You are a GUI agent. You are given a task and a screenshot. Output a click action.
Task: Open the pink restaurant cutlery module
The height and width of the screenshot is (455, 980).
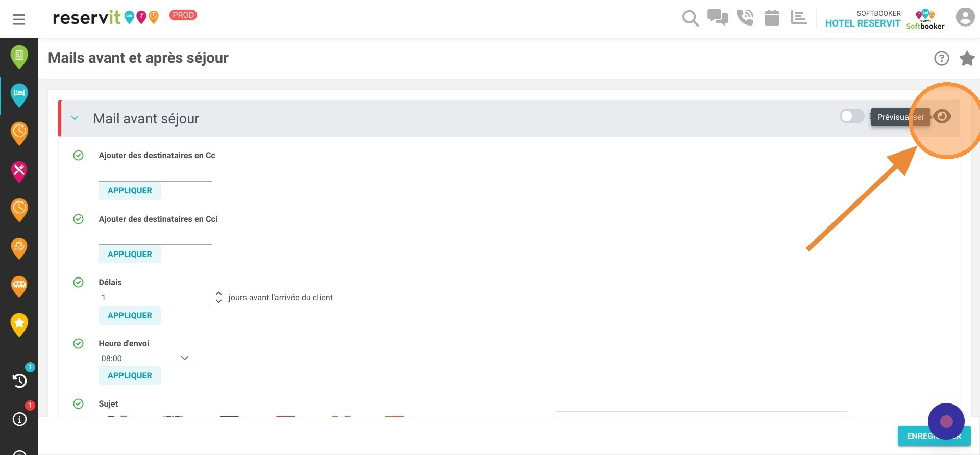[19, 171]
